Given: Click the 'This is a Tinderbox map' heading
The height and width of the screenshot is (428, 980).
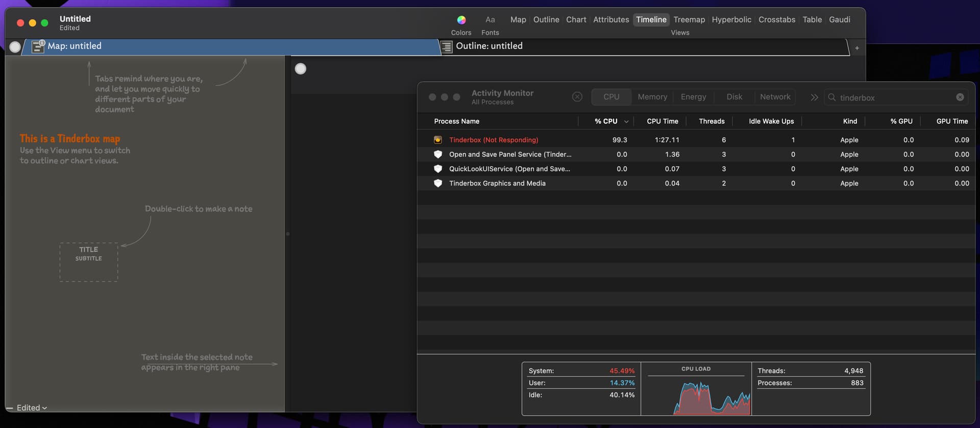Looking at the screenshot, I should tap(70, 138).
